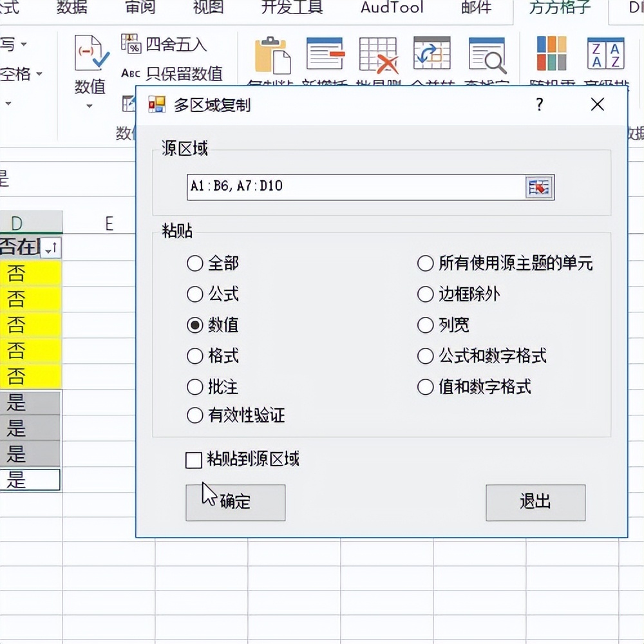Select the 字级排 sorting tool icon

tap(604, 55)
